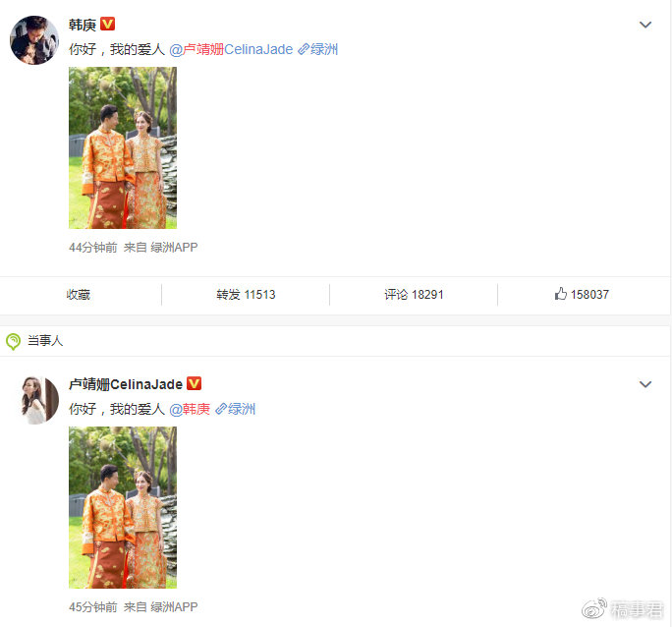The width and height of the screenshot is (672, 627).
Task: Click the verified badge beside 卢靖姗CelinaJade
Action: tap(195, 383)
